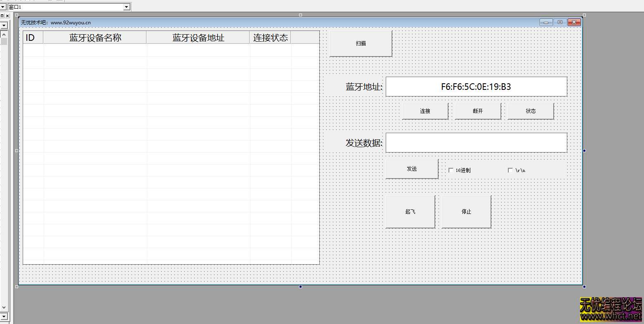Click the left panel close (x) icon
The height and width of the screenshot is (324, 644).
pos(7,16)
